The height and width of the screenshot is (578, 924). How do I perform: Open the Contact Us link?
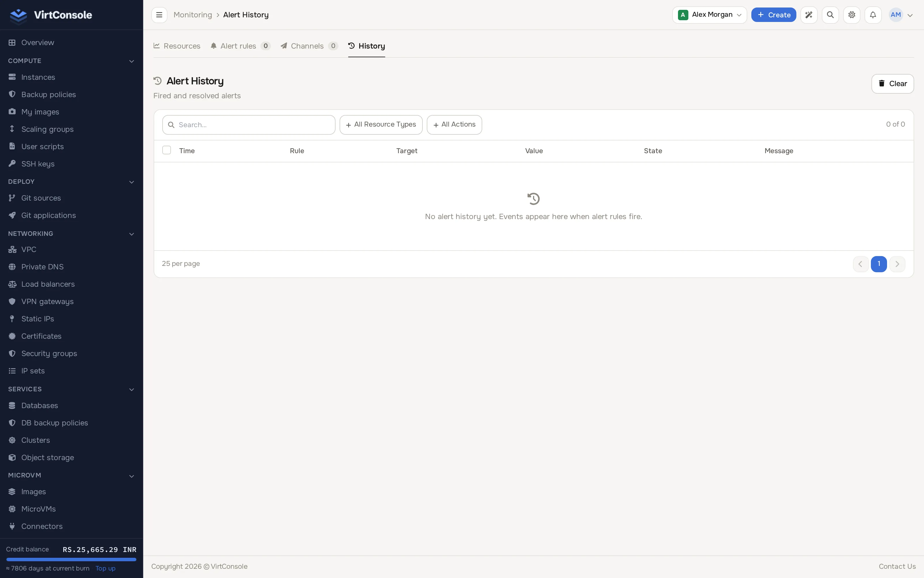(x=897, y=566)
